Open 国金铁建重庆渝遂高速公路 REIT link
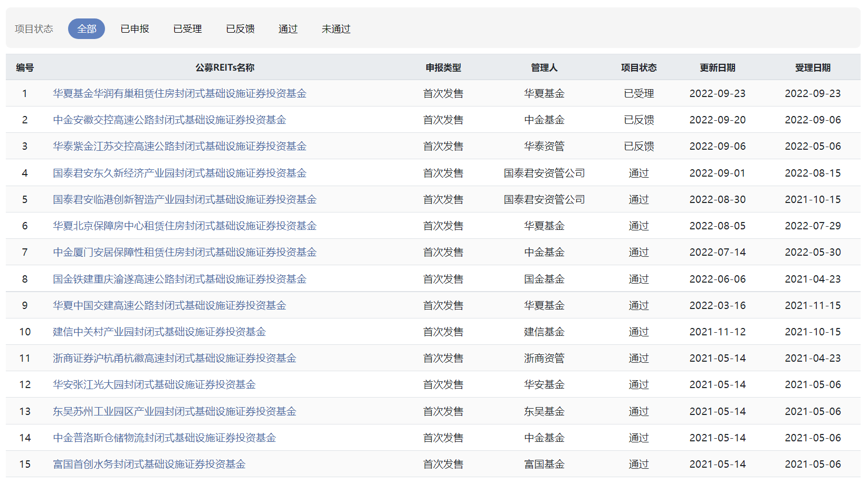 pos(179,279)
